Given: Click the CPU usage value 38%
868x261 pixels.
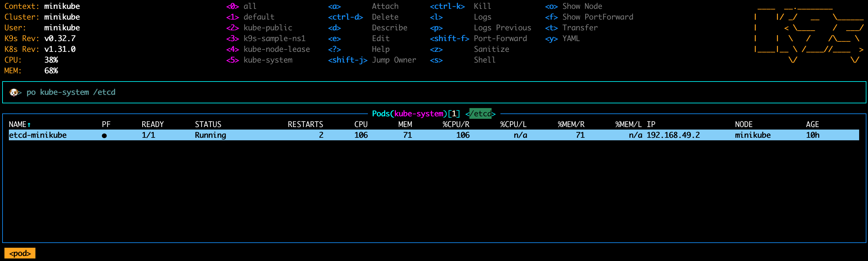Looking at the screenshot, I should pyautogui.click(x=51, y=60).
